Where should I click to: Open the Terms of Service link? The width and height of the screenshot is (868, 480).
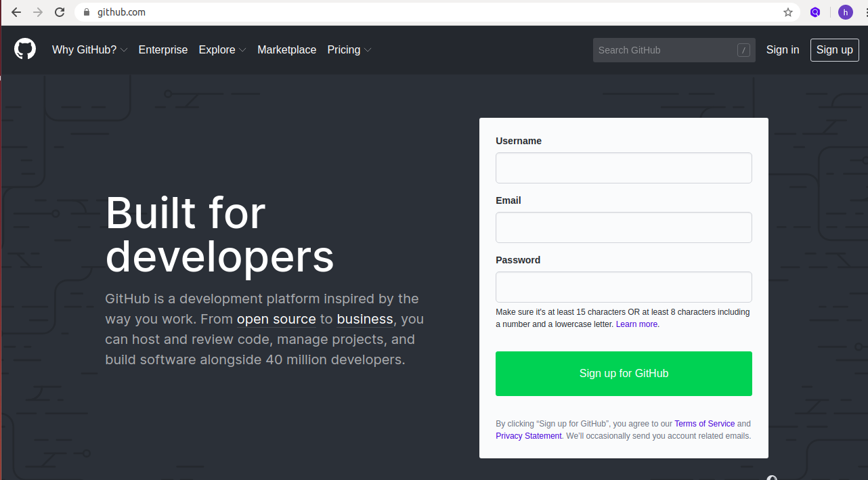[x=704, y=424]
